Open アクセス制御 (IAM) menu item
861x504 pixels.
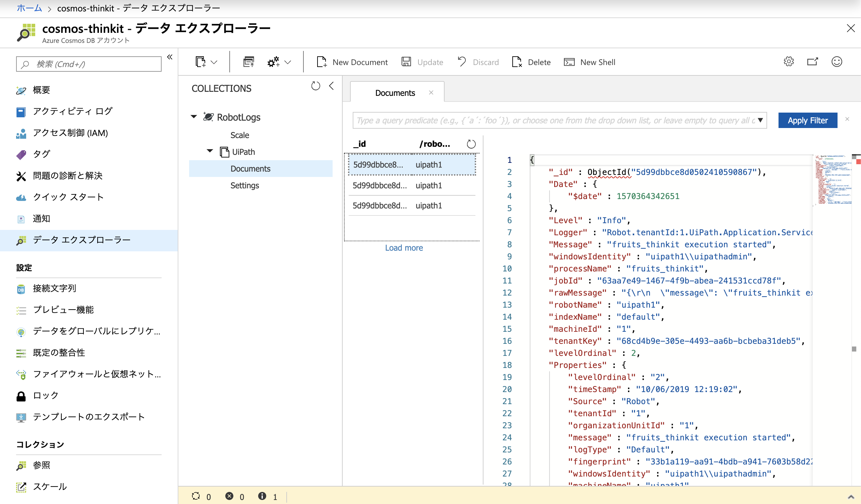pyautogui.click(x=89, y=133)
